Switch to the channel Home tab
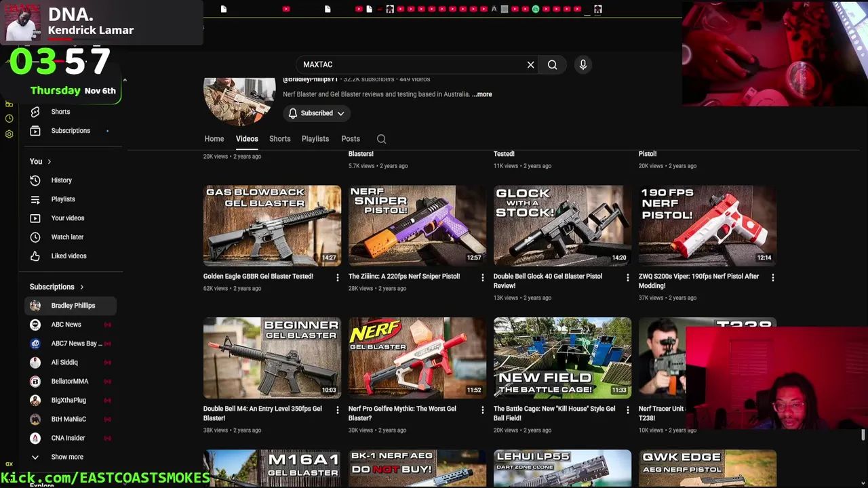 pos(214,139)
